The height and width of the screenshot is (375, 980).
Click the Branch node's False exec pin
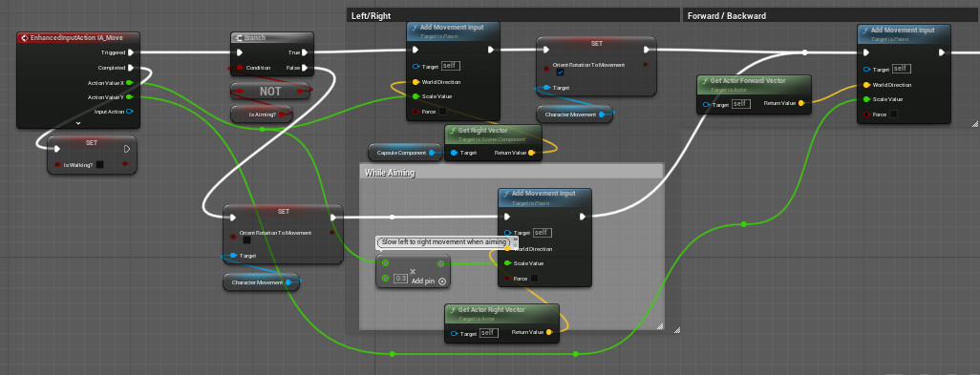coord(305,68)
